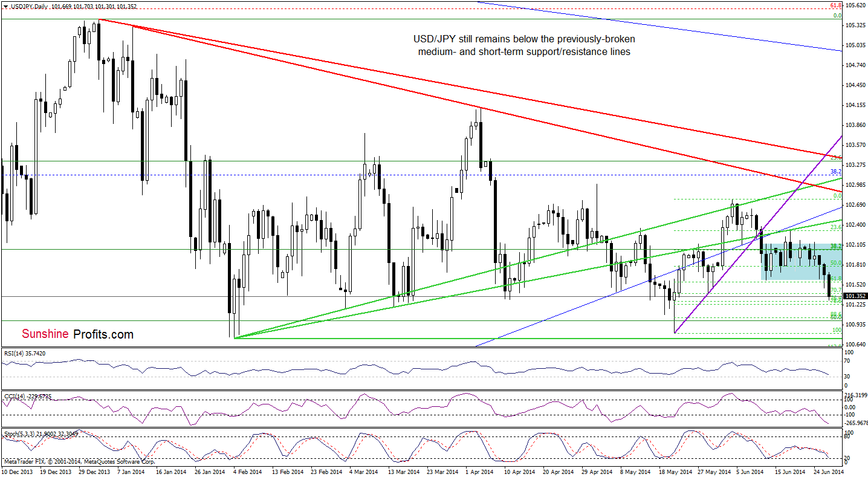
Task: Click the MetaTrader FIX copyright text
Action: click(x=79, y=461)
